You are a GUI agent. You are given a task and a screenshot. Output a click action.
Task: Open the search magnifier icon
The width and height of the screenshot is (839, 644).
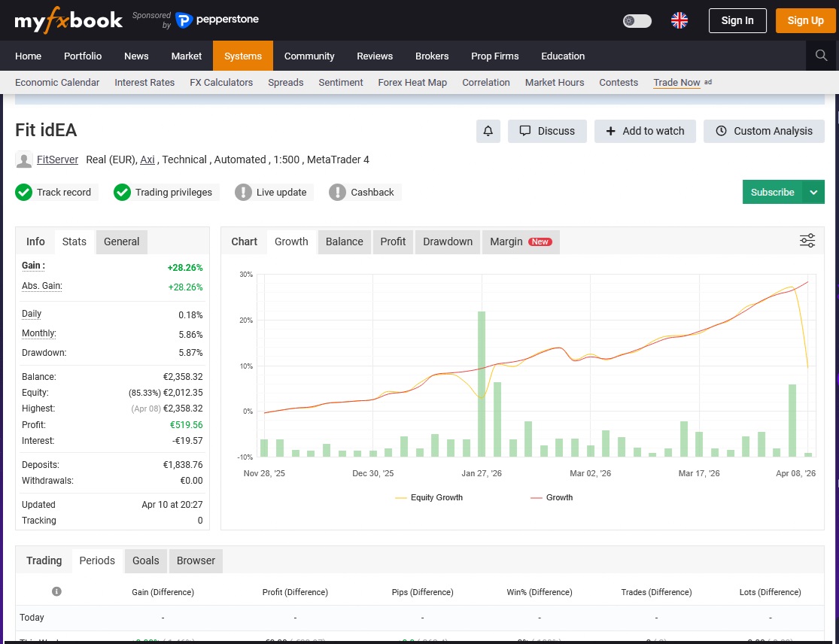click(822, 56)
